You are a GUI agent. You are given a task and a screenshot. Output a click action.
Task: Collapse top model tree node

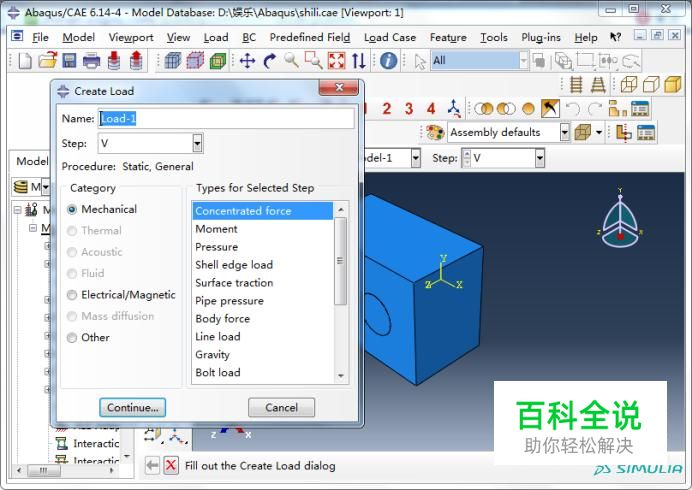[x=18, y=210]
